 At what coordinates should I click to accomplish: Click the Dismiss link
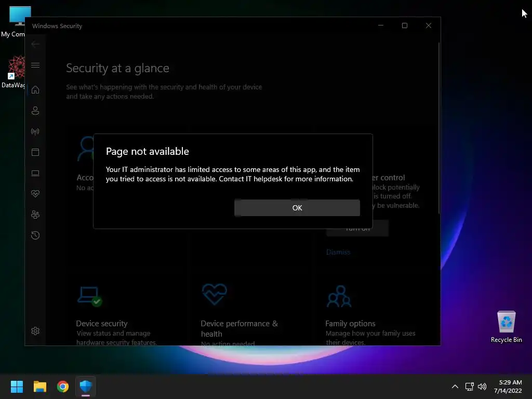(x=338, y=252)
